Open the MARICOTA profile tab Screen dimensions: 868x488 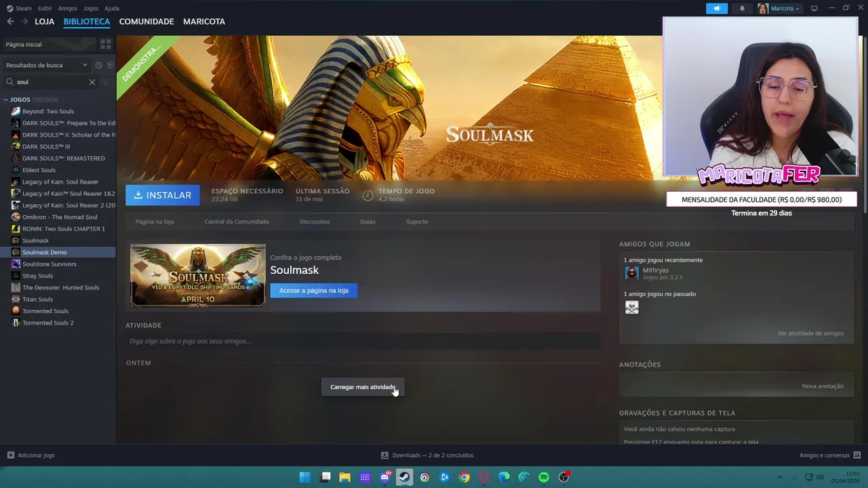(204, 22)
